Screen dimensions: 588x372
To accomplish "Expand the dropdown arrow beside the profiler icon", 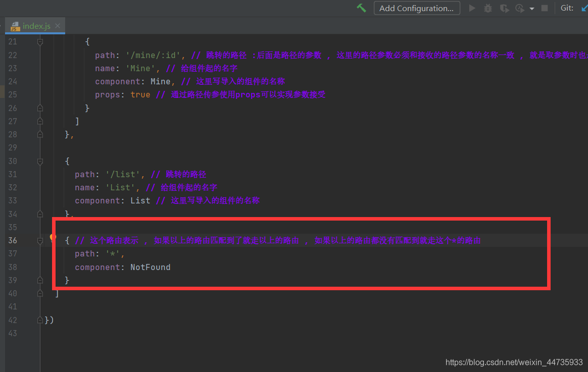I will point(532,9).
